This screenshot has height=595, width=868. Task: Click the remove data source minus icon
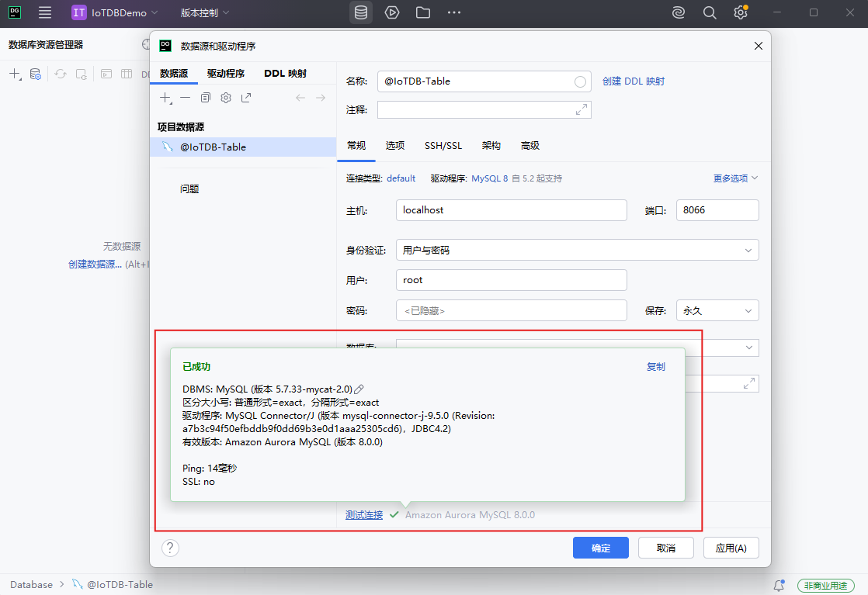pos(187,98)
